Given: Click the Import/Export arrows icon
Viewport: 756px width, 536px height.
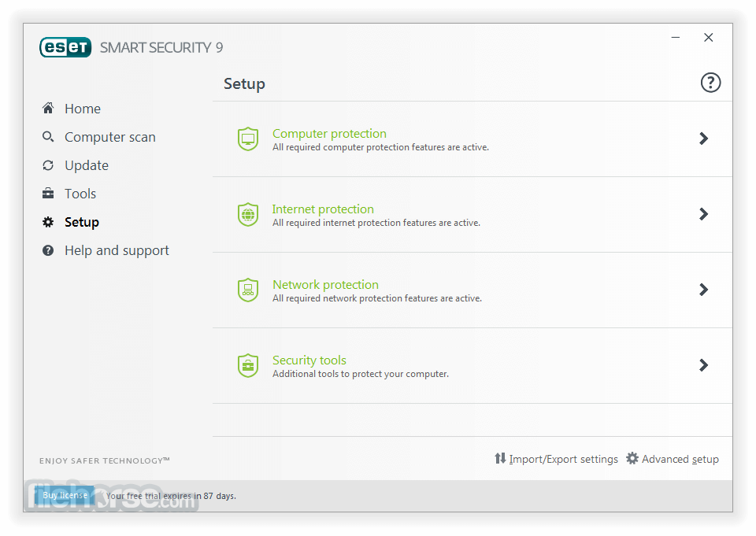Looking at the screenshot, I should (x=500, y=458).
